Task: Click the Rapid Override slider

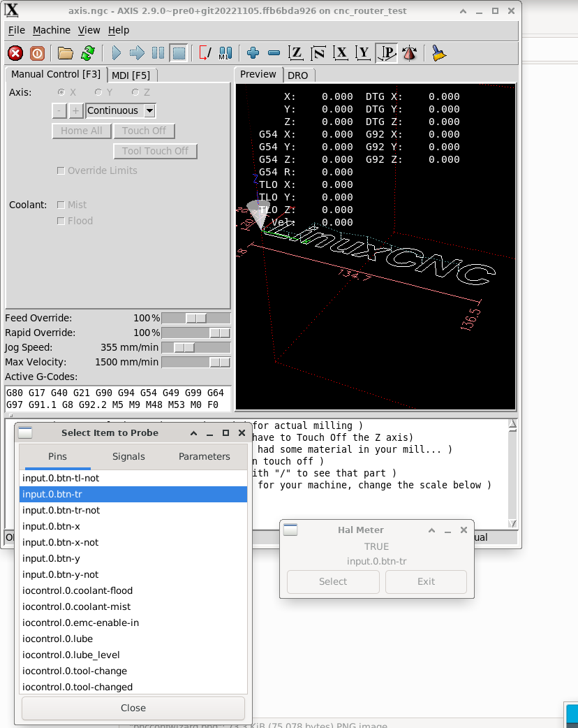Action: [x=195, y=333]
